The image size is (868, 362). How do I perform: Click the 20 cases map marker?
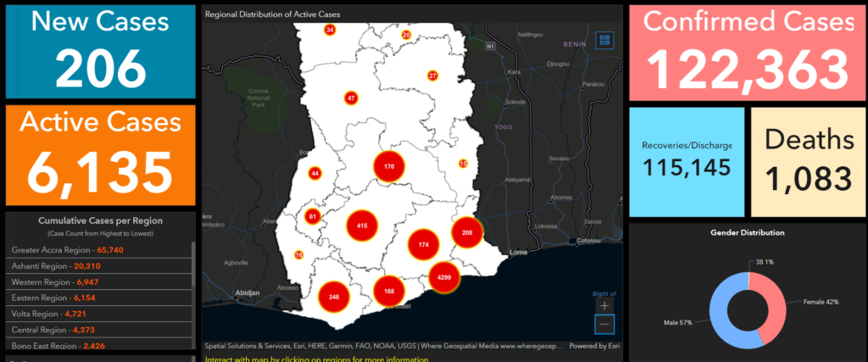pos(406,35)
